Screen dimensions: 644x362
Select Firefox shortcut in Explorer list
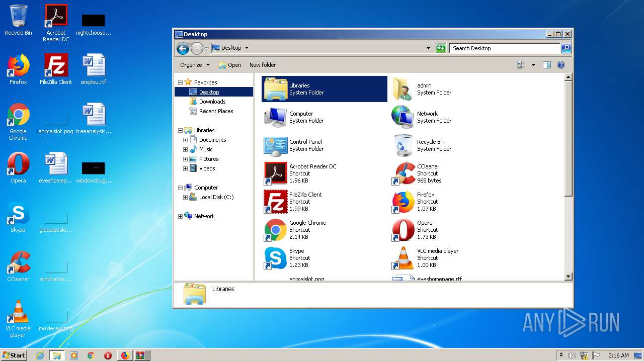point(453,202)
